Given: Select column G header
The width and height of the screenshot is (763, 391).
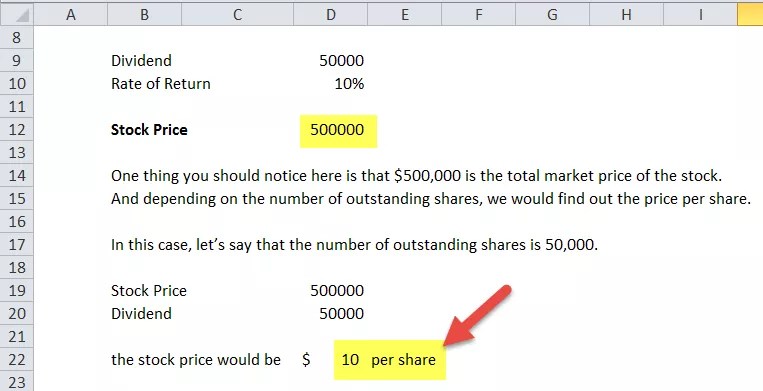Looking at the screenshot, I should tap(552, 15).
